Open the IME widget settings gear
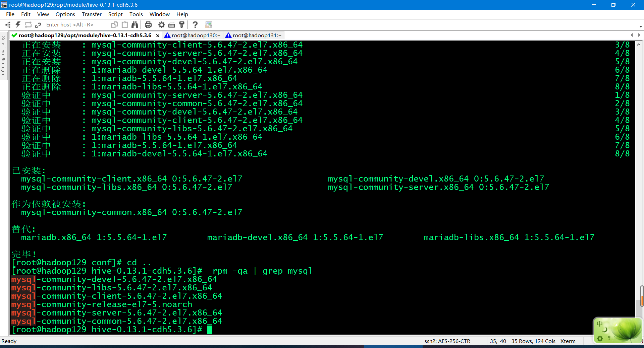This screenshot has width=644, height=348. click(600, 339)
